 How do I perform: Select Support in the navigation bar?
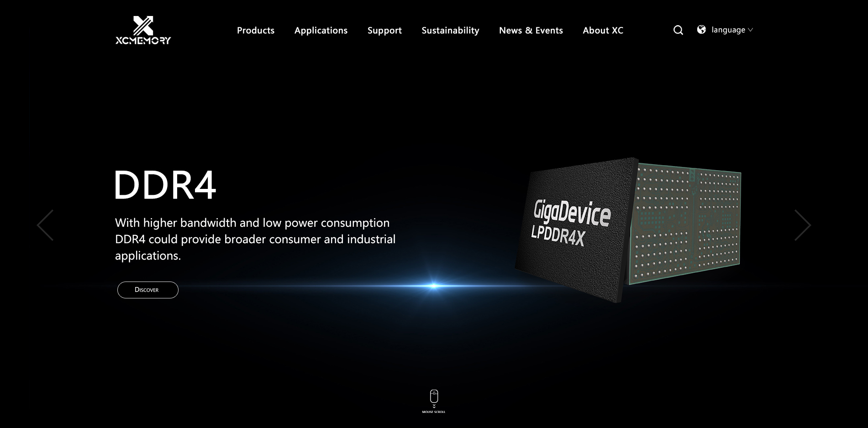pos(384,31)
